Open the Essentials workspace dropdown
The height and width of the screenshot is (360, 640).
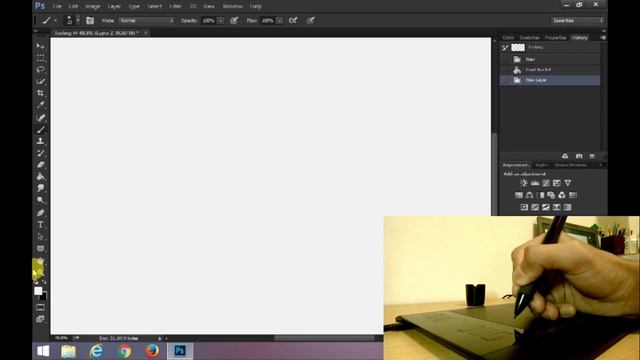click(577, 20)
